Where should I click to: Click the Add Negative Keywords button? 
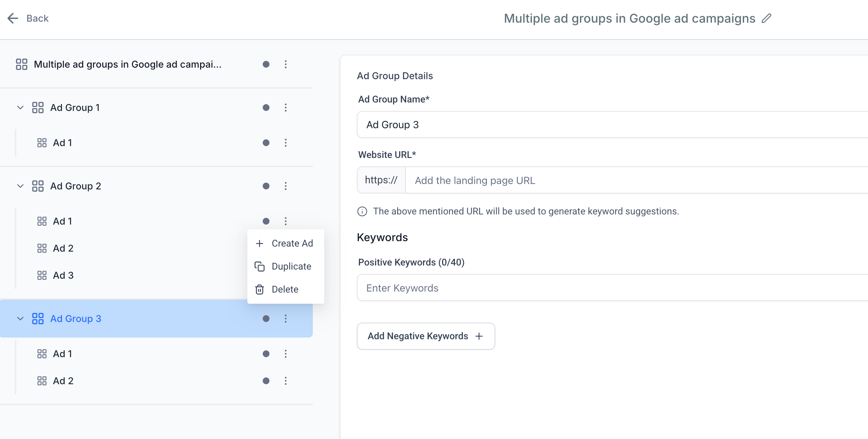tap(426, 336)
